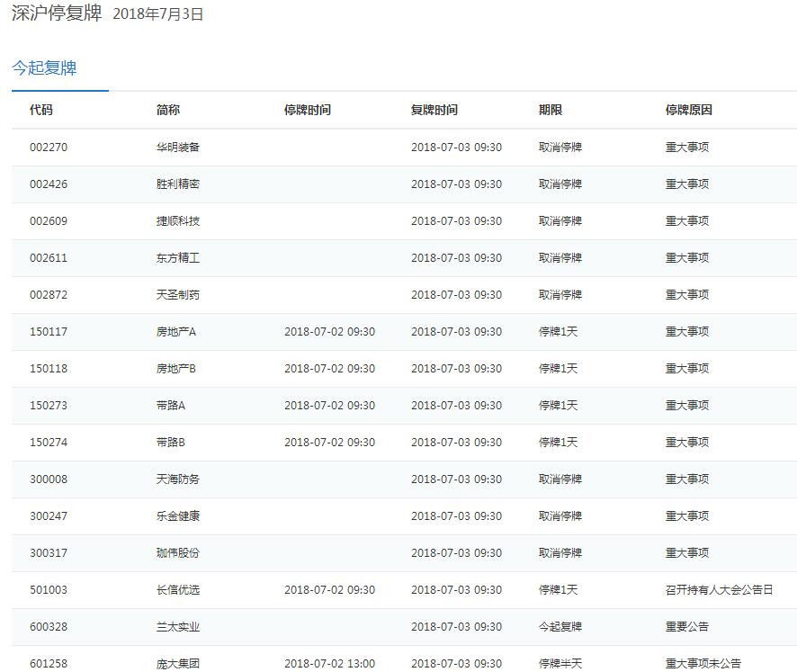Image resolution: width=797 pixels, height=672 pixels.
Task: Select stock name 乐金健康
Action: click(178, 516)
